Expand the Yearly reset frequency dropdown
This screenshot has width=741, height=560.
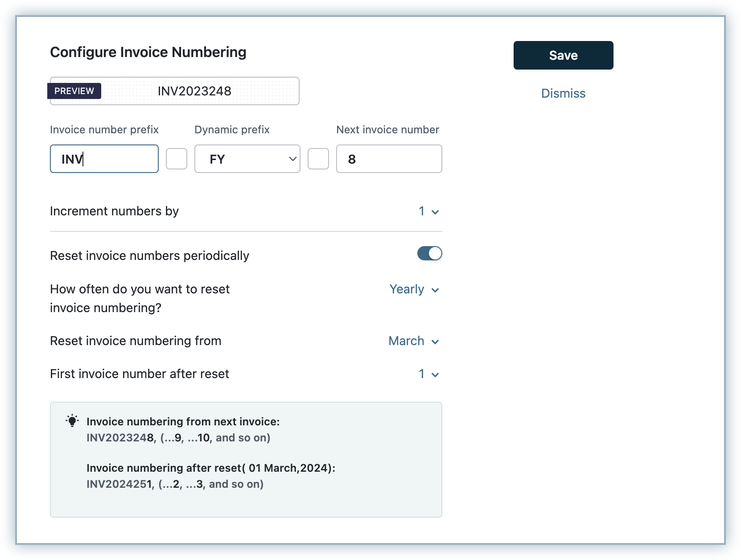click(x=414, y=289)
